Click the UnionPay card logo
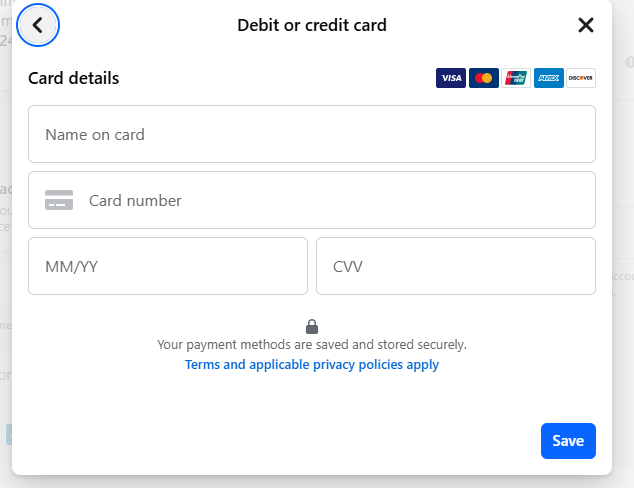 (516, 78)
